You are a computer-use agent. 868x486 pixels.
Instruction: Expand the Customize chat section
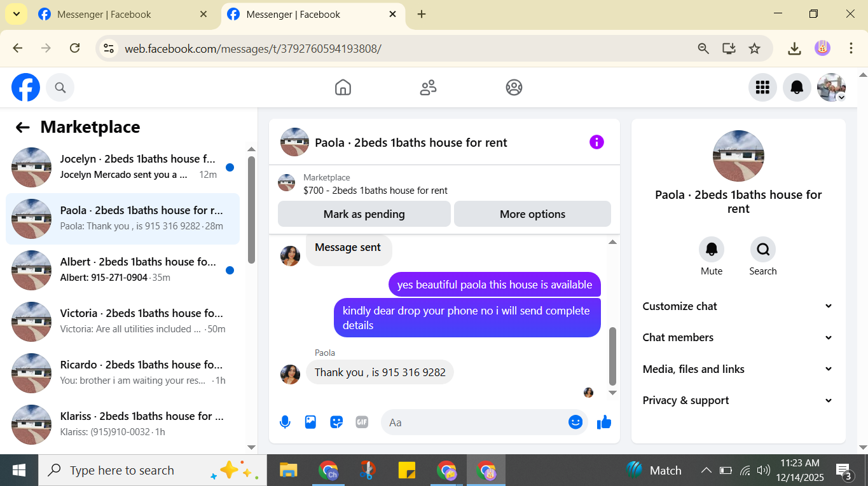coord(738,306)
